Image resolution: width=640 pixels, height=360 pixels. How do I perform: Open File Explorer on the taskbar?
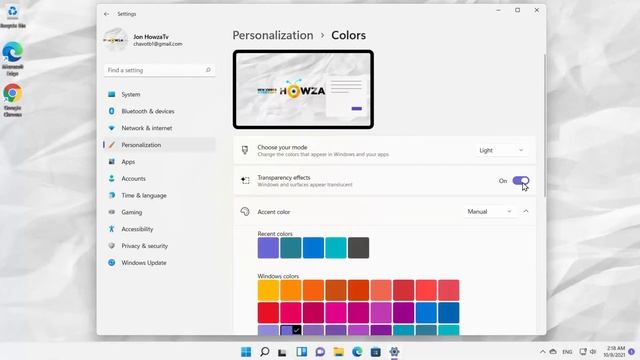338,351
